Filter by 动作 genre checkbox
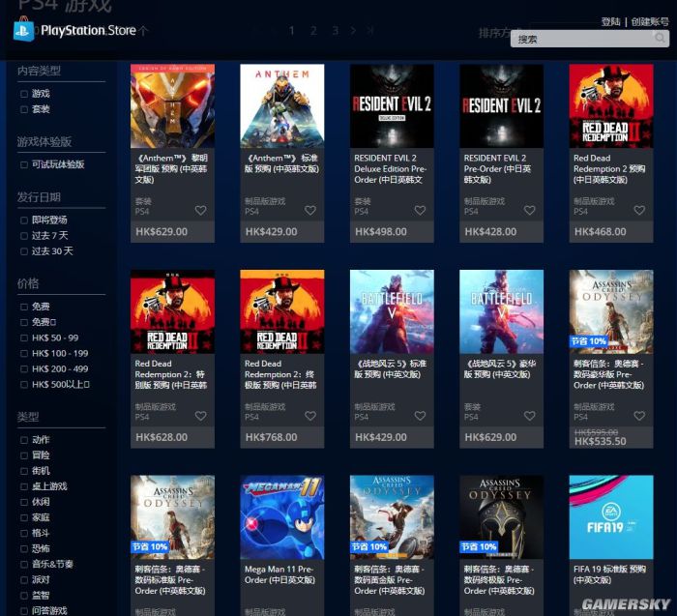Image resolution: width=677 pixels, height=616 pixels. (24, 440)
